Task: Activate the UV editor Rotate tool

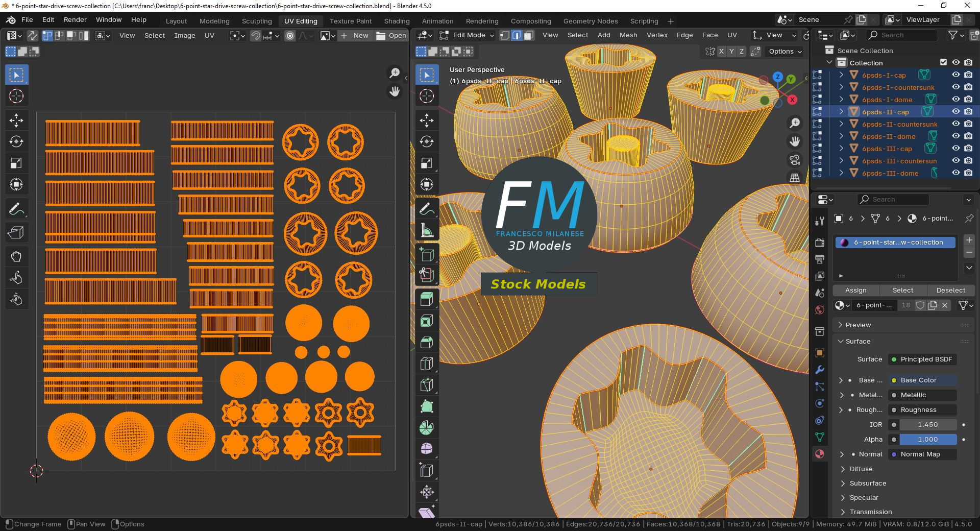Action: point(16,141)
